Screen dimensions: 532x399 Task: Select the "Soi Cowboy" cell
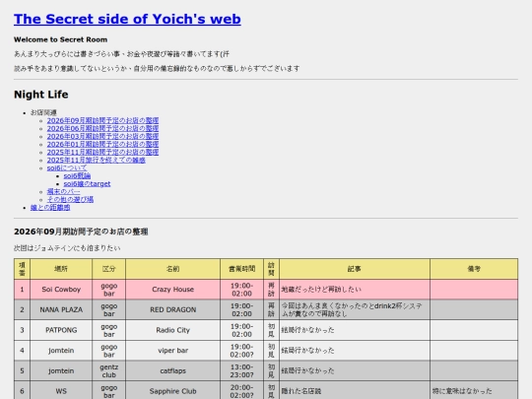coord(61,290)
